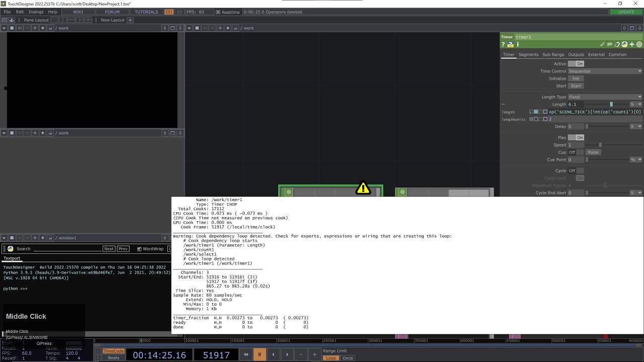644x362 pixels.
Task: Switch to the Outputs tab
Action: (x=576, y=55)
